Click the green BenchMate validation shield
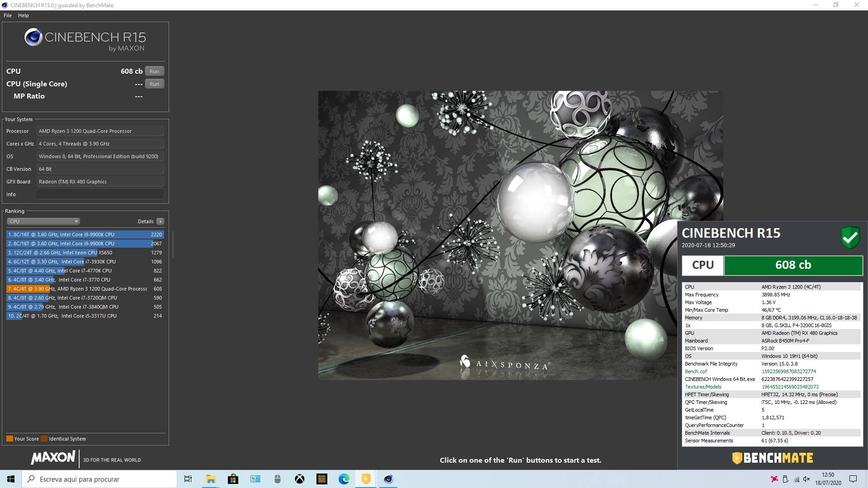The image size is (868, 488). [850, 237]
